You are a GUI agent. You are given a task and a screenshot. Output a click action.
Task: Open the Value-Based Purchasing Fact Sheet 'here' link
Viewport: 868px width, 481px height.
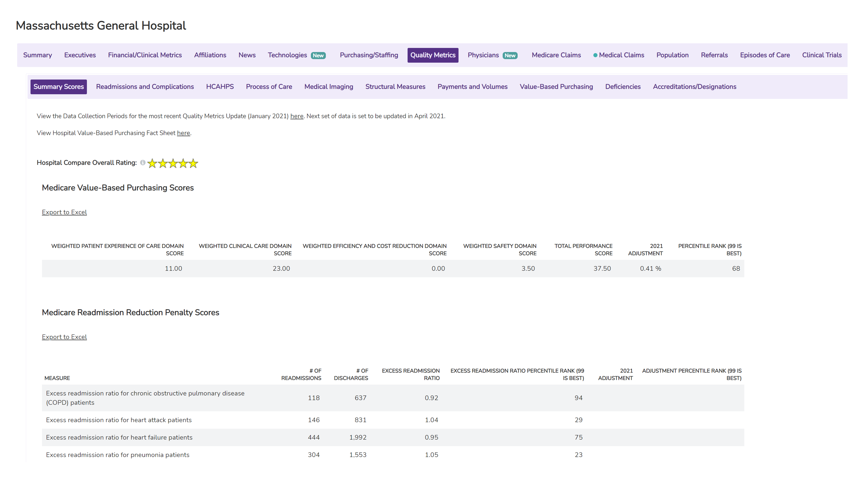tap(184, 133)
